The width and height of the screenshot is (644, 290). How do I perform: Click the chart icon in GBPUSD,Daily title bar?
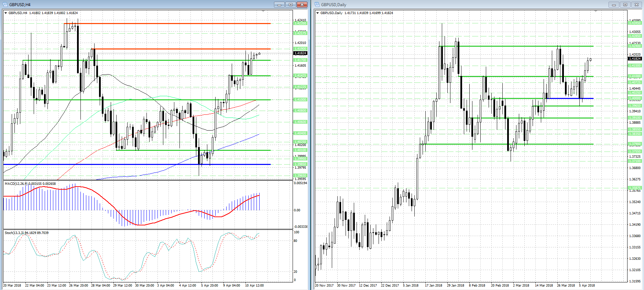pyautogui.click(x=317, y=4)
